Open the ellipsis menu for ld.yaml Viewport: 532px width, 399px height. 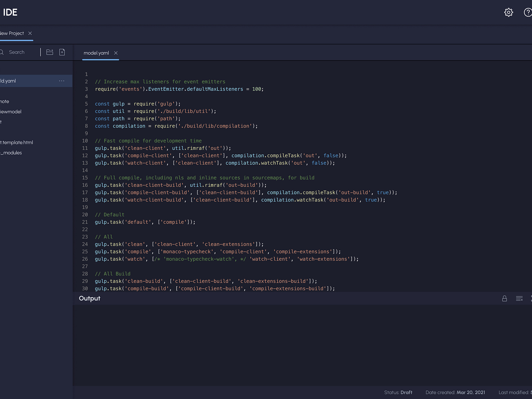[x=62, y=81]
